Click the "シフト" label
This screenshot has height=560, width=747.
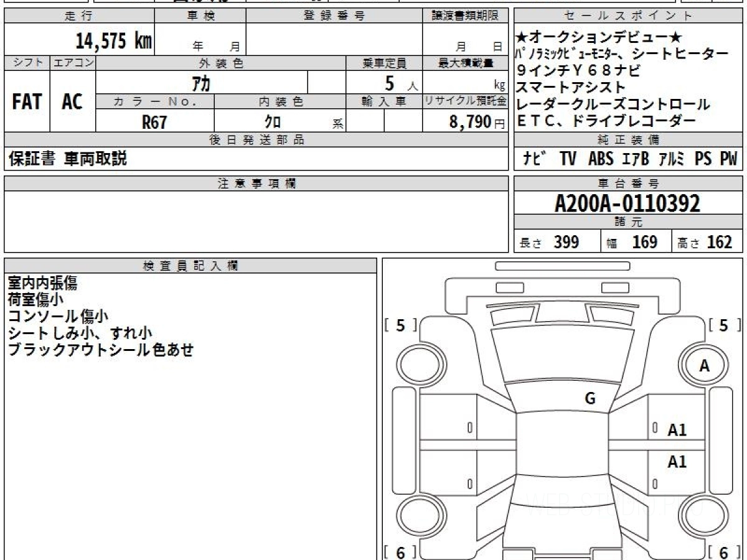[27, 63]
